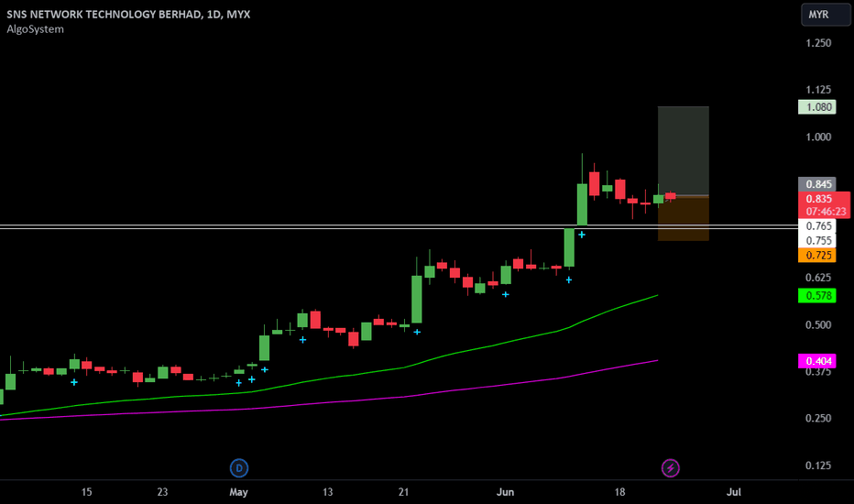Screen dimensions: 854x504
Task: Click the 0.125 price scale label
Action: tap(818, 466)
